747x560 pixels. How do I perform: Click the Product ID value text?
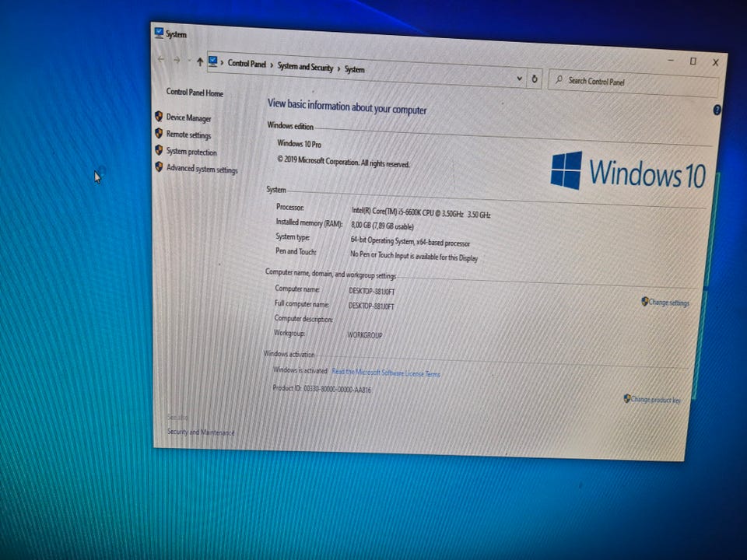(337, 389)
